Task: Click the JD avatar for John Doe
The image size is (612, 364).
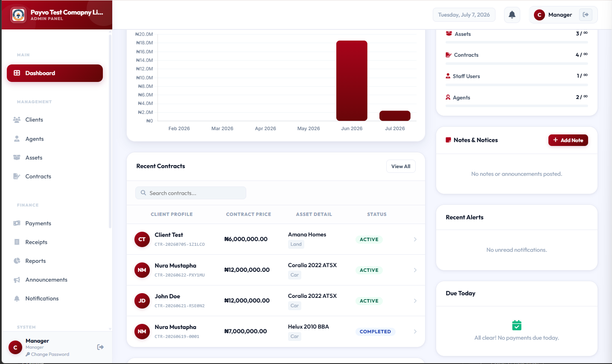Action: (x=142, y=301)
